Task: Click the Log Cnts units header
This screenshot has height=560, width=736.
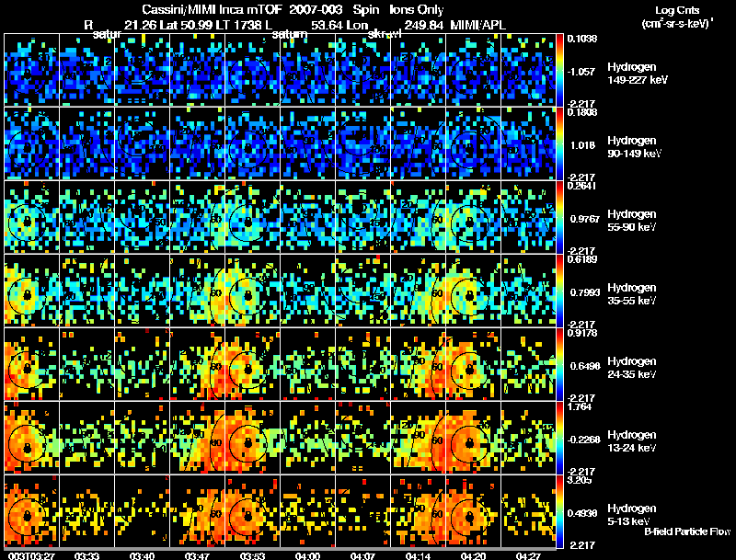Action: pos(677,17)
